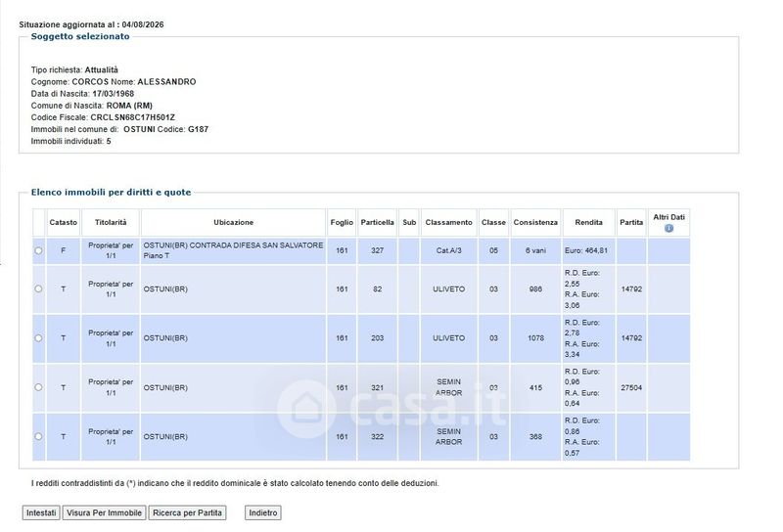Click the Classamento column header
Image resolution: width=783 pixels, height=532 pixels.
point(448,223)
